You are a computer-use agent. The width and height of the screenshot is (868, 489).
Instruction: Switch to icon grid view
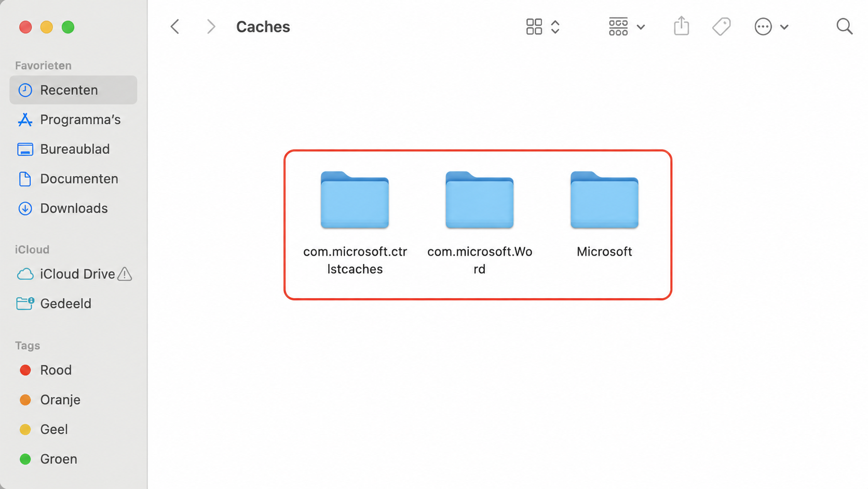pos(534,27)
